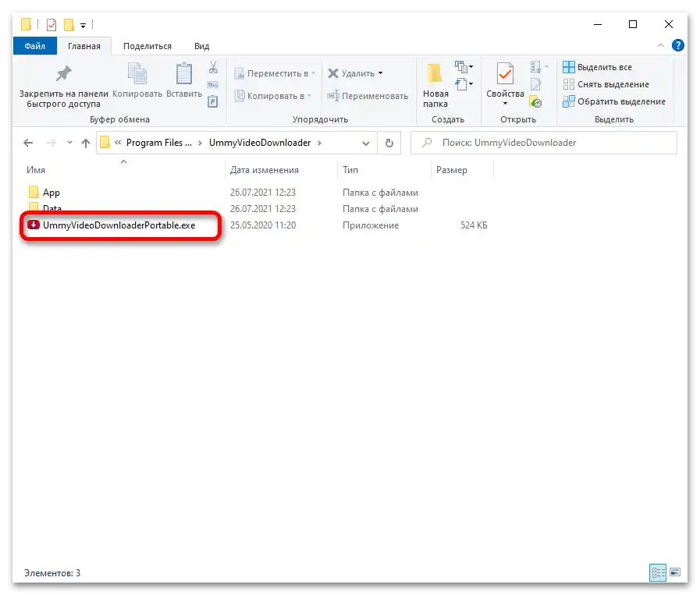Switch to details view icon
700x595 pixels.
pyautogui.click(x=658, y=572)
